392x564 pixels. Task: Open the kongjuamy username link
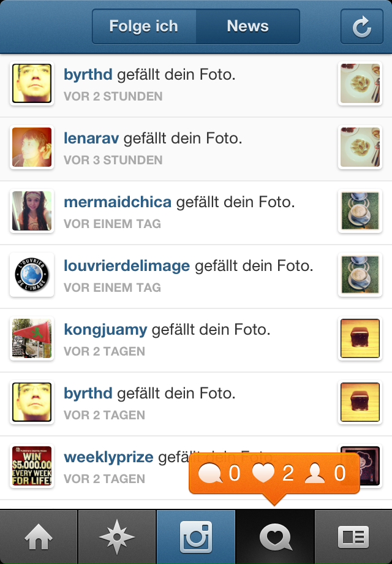coord(105,330)
